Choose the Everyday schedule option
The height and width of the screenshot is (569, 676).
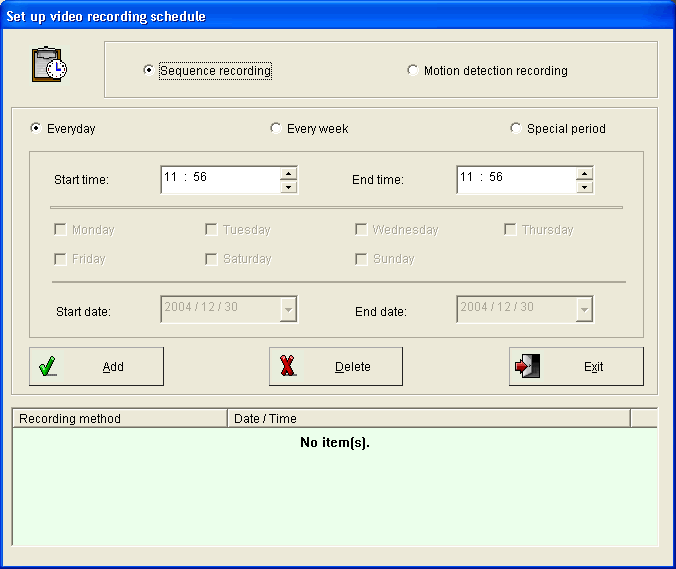(37, 128)
